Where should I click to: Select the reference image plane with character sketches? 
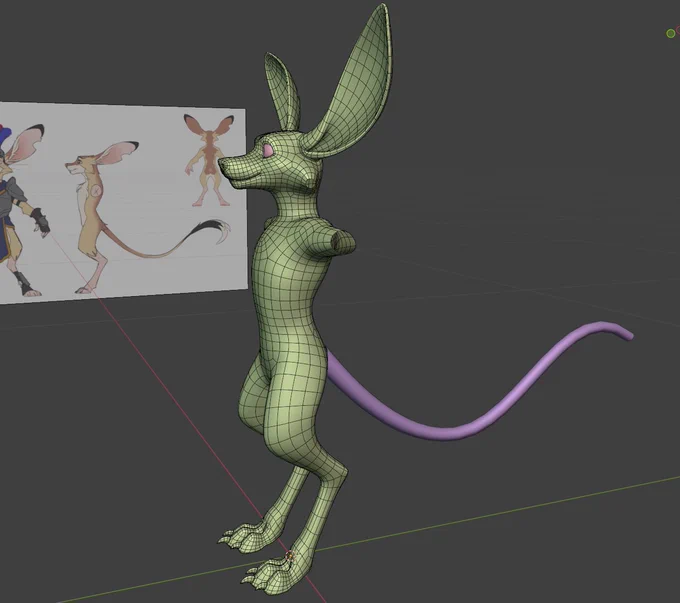(x=123, y=203)
